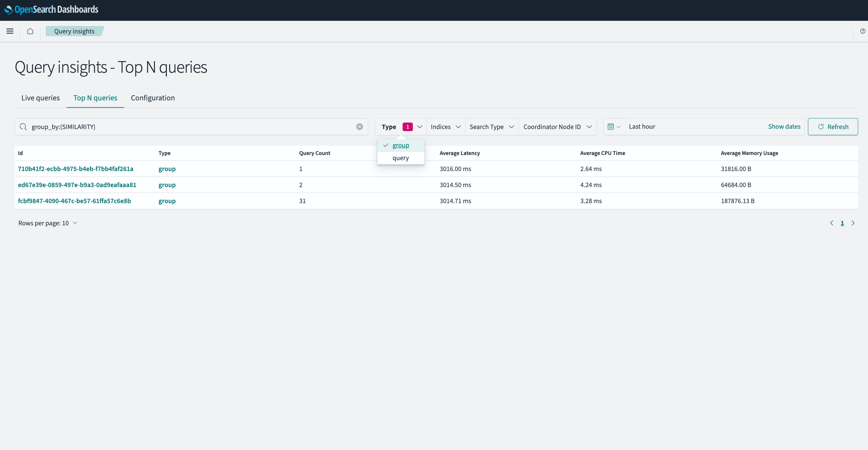Viewport: 868px width, 450px height.
Task: Open the help icon at top right
Action: (x=863, y=31)
